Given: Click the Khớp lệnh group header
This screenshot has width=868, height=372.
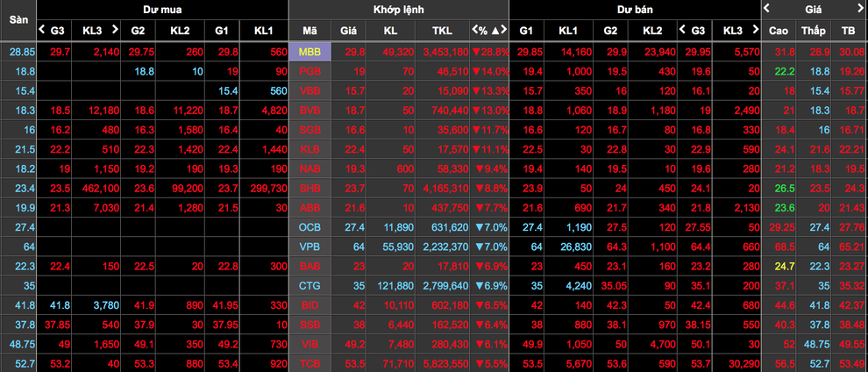Looking at the screenshot, I should tap(399, 10).
